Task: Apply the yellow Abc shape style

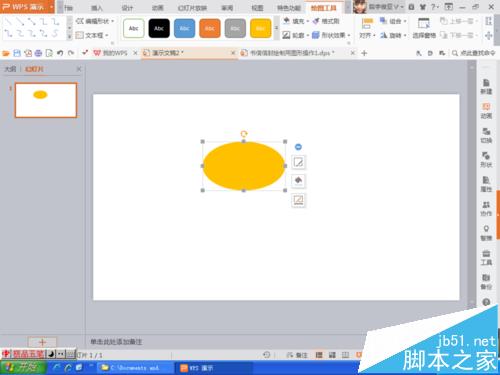Action: click(x=260, y=28)
